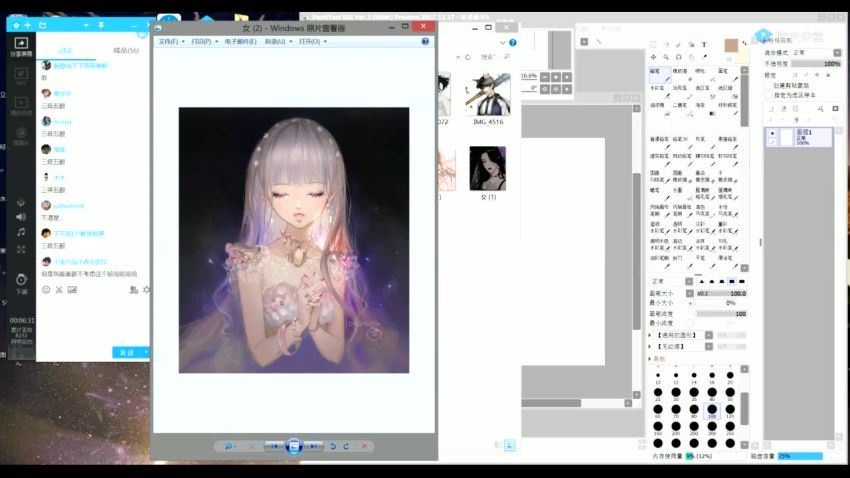This screenshot has width=850, height=478.
Task: Click the speaker volume icon in chat sidebar
Action: click(21, 217)
